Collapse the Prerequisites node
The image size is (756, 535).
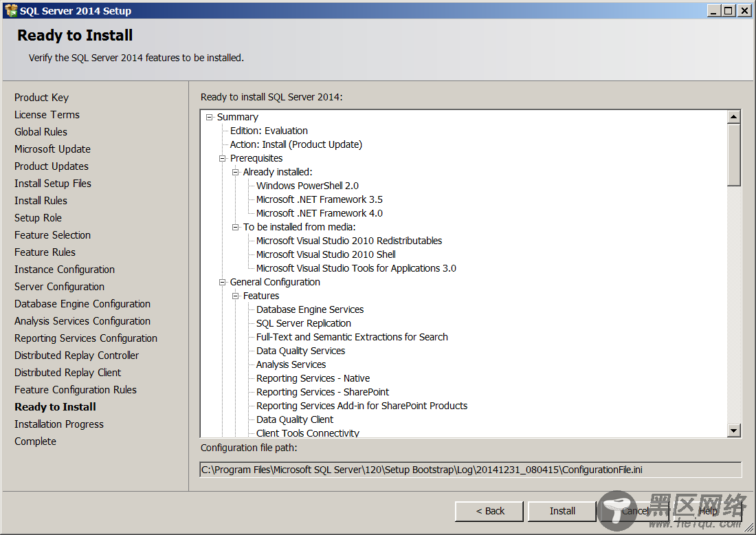(222, 158)
